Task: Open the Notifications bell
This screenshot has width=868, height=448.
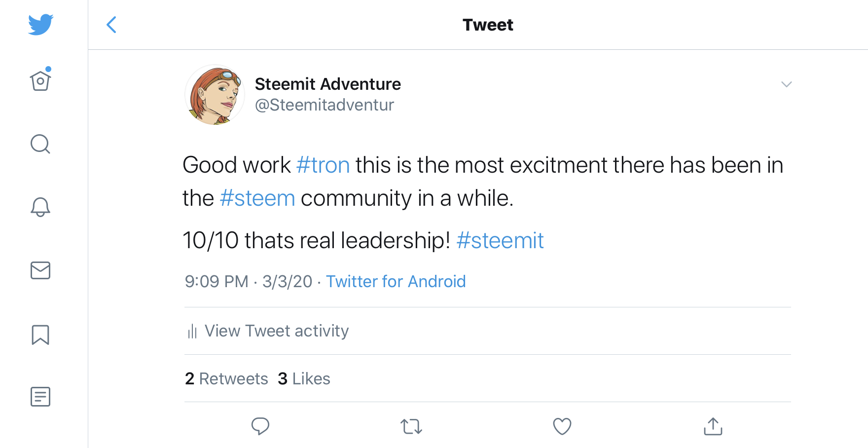Action: (40, 207)
